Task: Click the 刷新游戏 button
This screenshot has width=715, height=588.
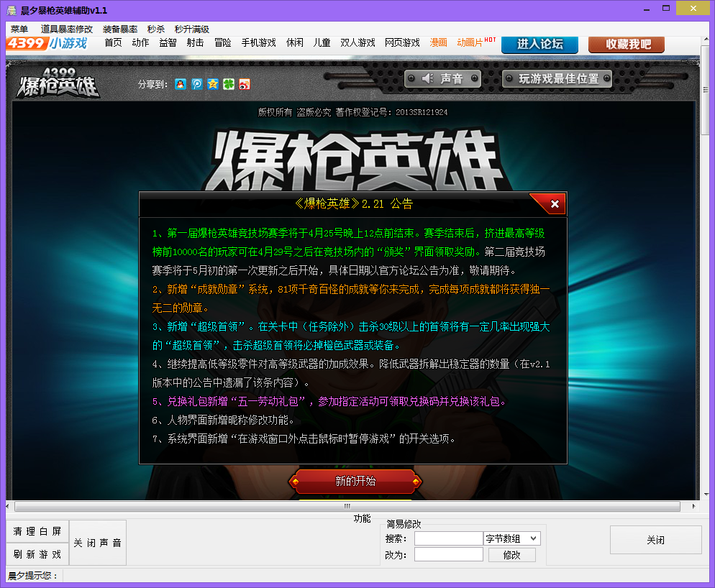Action: pos(37,554)
